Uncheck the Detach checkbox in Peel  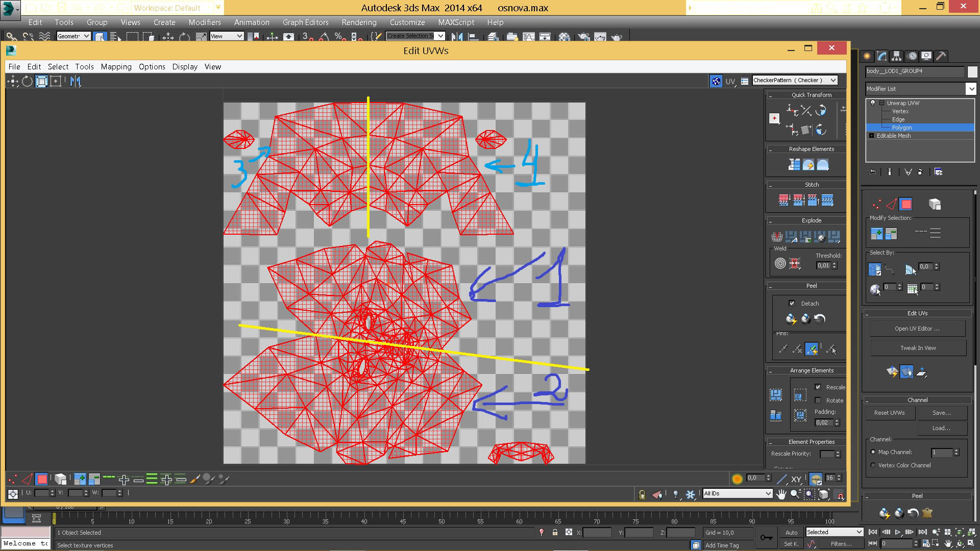(x=792, y=303)
